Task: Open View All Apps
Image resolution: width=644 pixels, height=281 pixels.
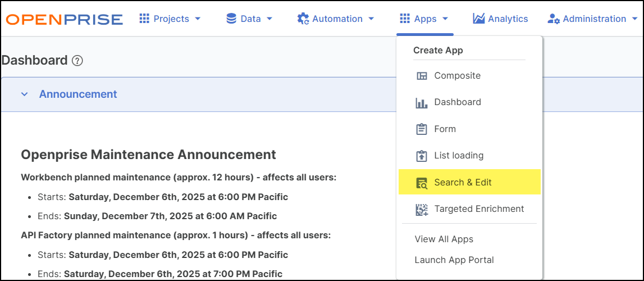Action: (x=444, y=239)
